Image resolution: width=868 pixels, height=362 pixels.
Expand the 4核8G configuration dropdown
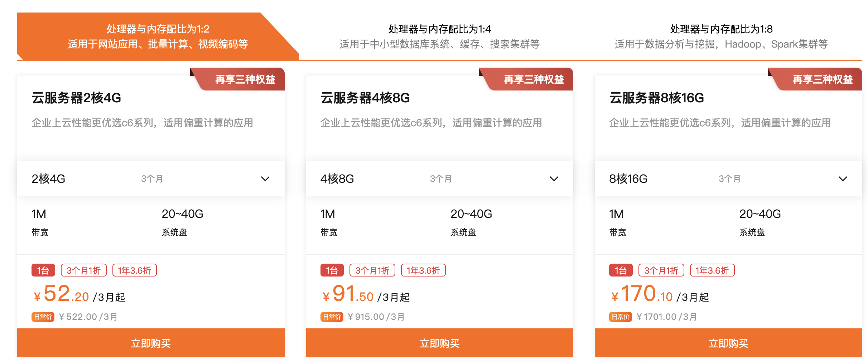click(x=555, y=178)
